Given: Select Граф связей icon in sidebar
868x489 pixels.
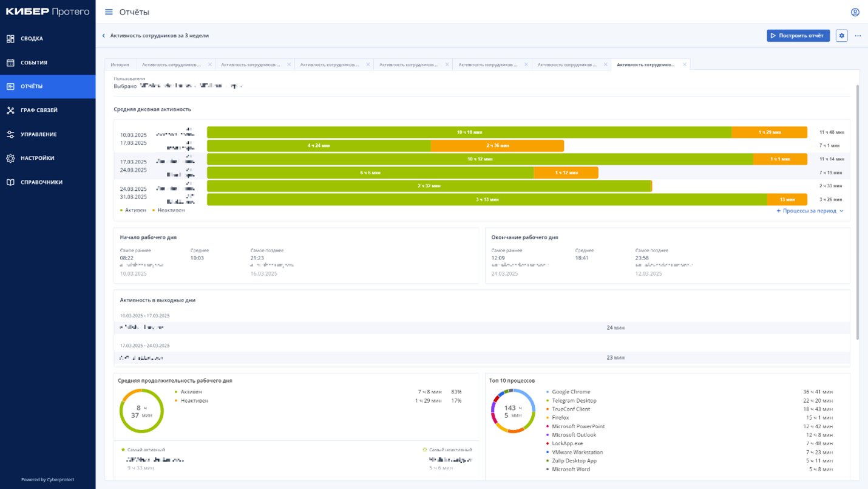Looking at the screenshot, I should coord(10,111).
